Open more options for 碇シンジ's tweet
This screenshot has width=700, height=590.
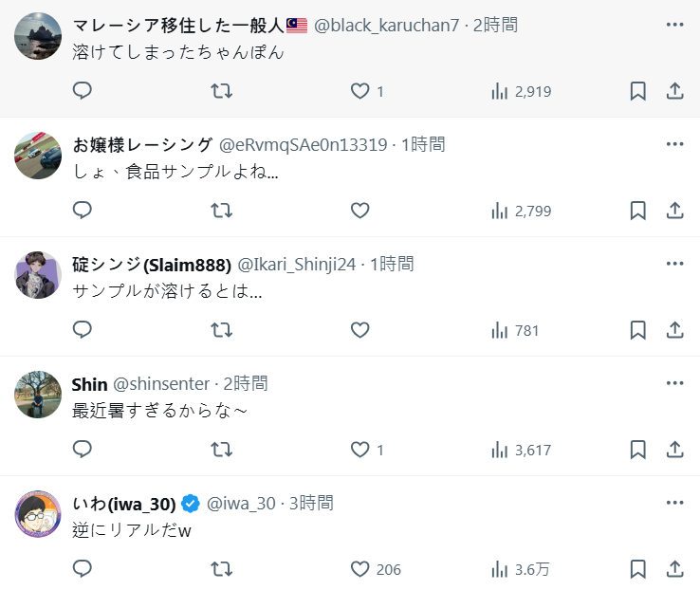tap(674, 264)
